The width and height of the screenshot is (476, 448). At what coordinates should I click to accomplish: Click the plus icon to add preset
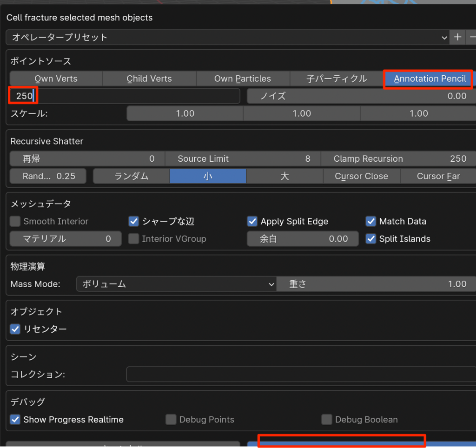(457, 37)
